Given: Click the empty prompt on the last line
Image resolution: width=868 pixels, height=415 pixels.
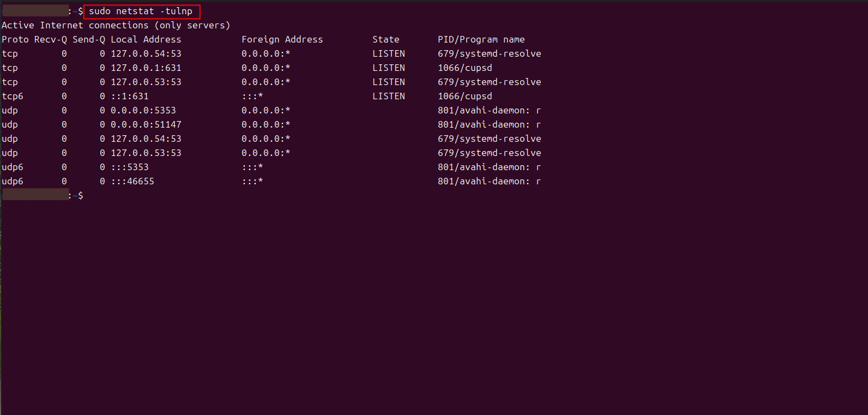Looking at the screenshot, I should (x=87, y=196).
